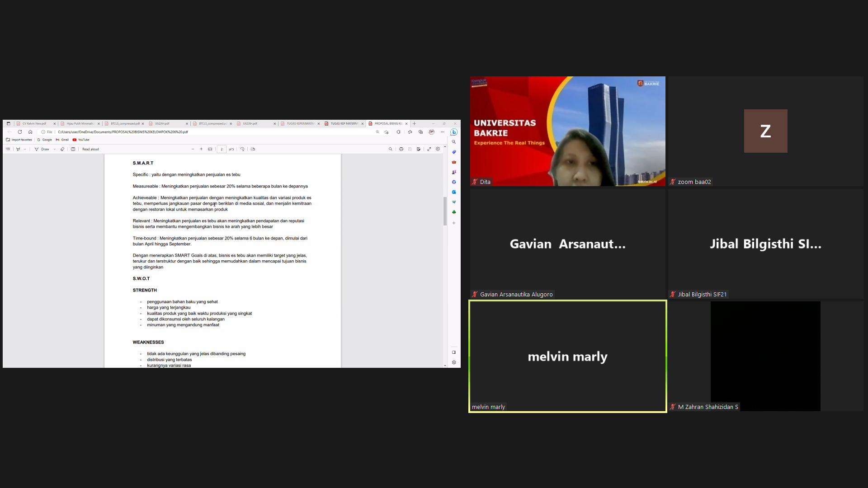Open the YouTube bookmark

[81, 140]
